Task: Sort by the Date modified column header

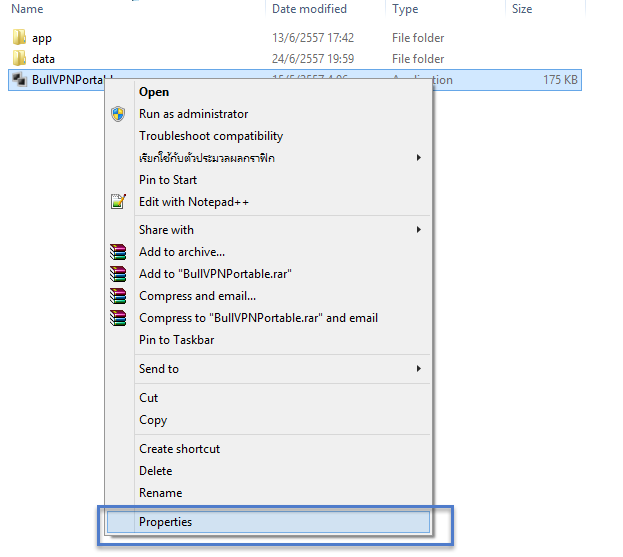Action: pyautogui.click(x=309, y=9)
